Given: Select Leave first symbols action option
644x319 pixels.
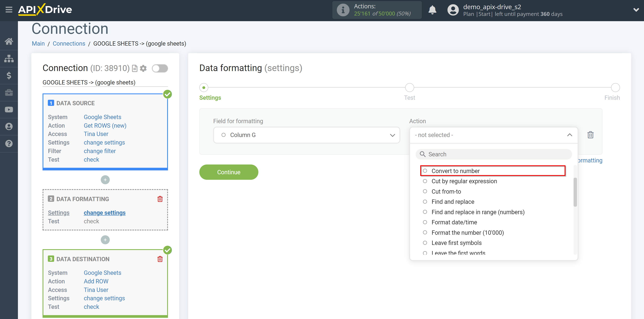Looking at the screenshot, I should [457, 243].
